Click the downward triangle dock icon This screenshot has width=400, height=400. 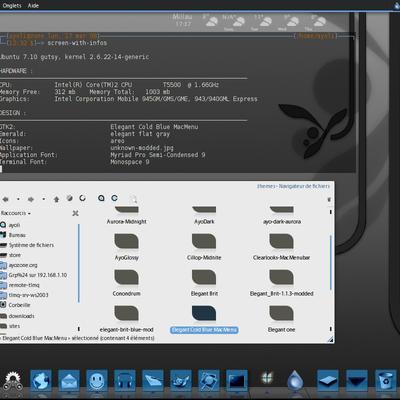click(357, 381)
